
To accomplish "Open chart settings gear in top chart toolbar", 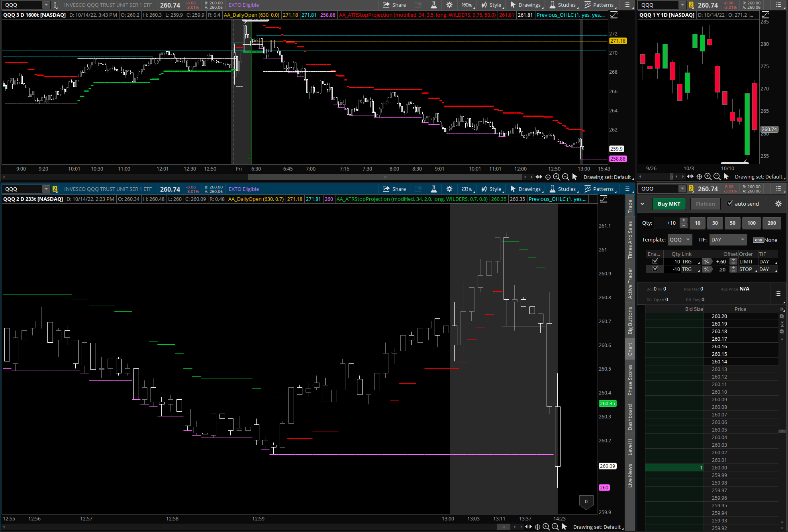I will click(x=449, y=5).
